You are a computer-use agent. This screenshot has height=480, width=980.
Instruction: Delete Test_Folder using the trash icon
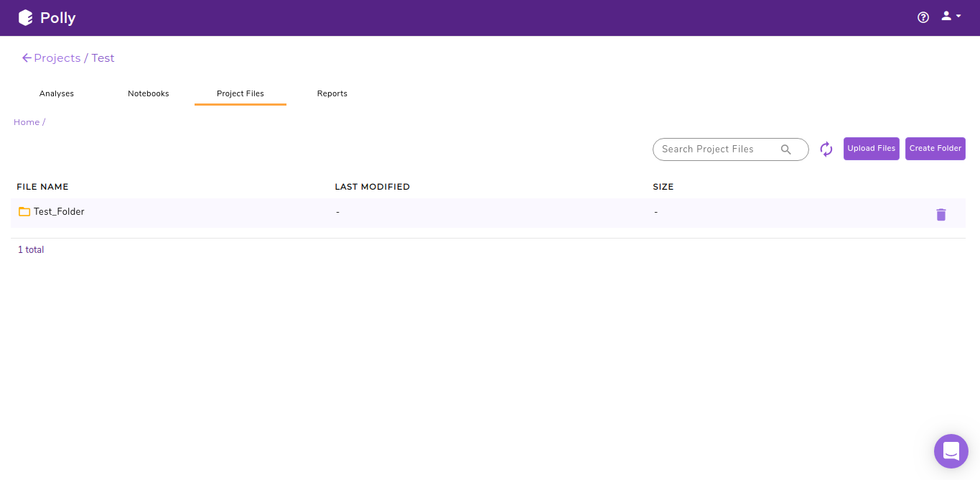pos(941,214)
